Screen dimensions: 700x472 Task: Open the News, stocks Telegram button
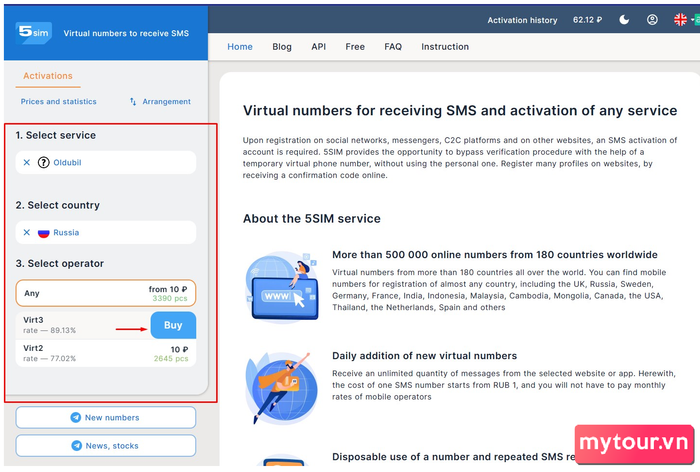(106, 446)
